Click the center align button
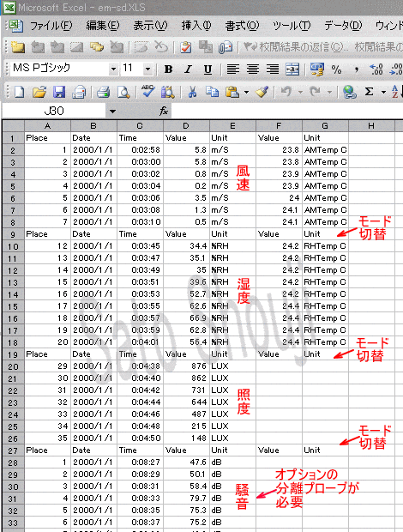 point(252,70)
